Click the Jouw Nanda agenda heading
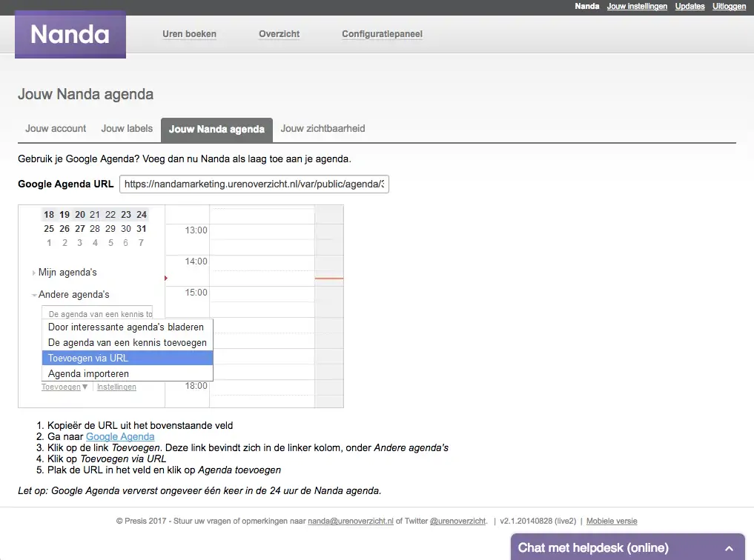754x560 pixels. click(x=85, y=94)
